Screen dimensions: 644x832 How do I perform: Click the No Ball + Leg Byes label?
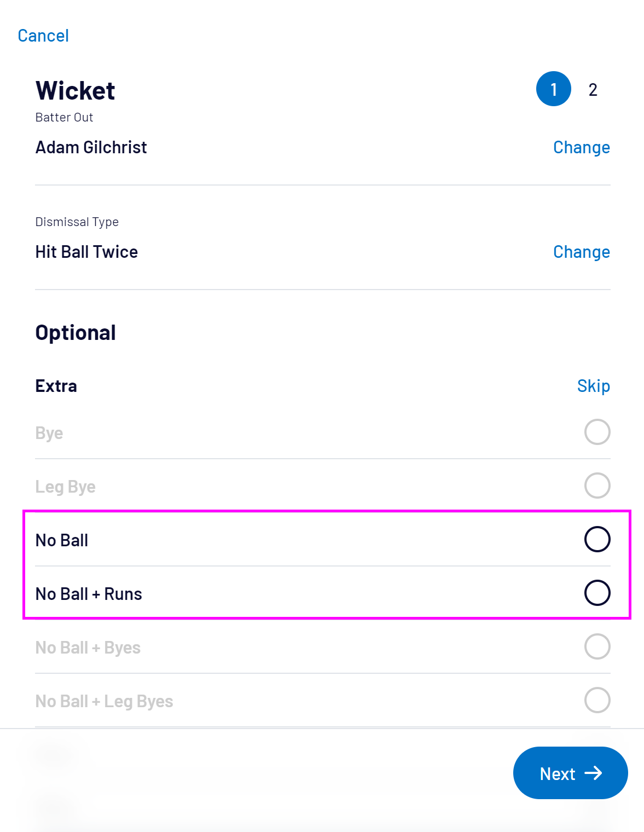pos(104,701)
